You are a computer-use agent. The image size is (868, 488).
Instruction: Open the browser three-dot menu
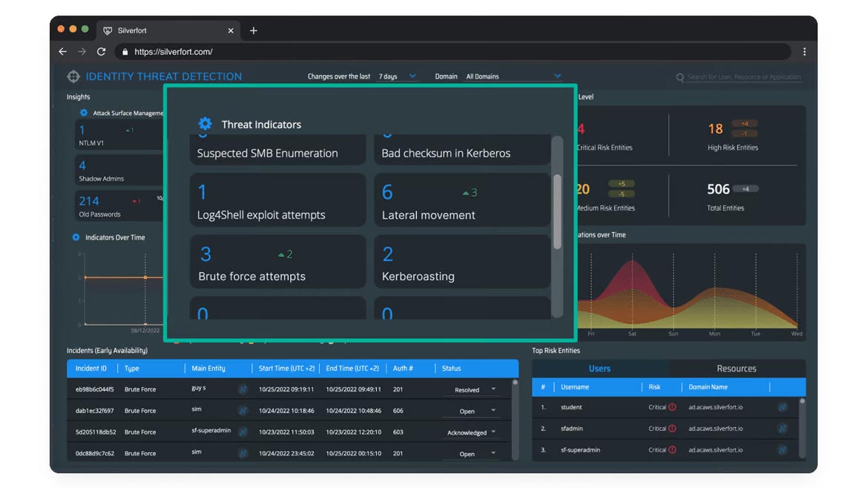pyautogui.click(x=804, y=52)
